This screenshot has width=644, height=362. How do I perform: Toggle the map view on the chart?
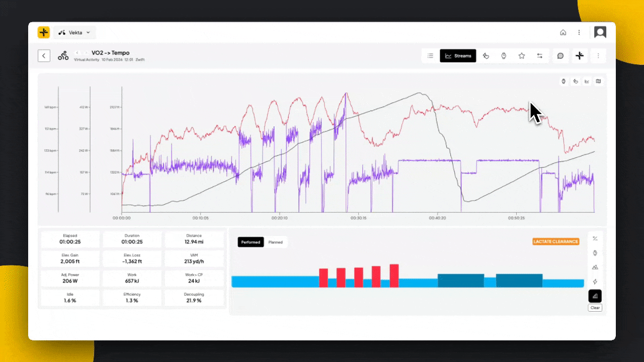[598, 81]
